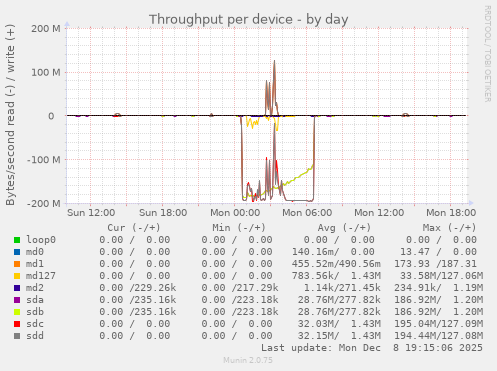Click the sdd gray legend swatch
The image size is (497, 371).
tap(17, 336)
